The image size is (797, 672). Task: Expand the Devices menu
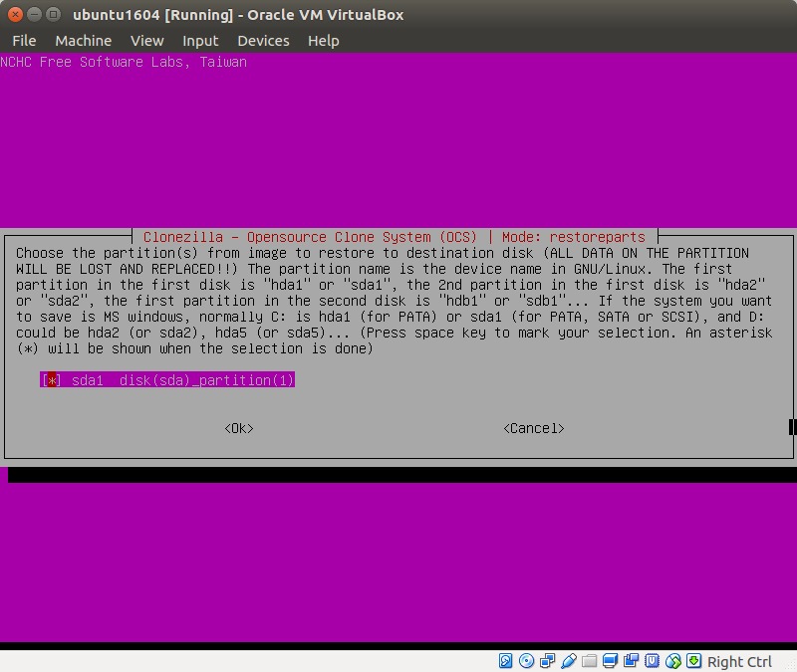(263, 41)
